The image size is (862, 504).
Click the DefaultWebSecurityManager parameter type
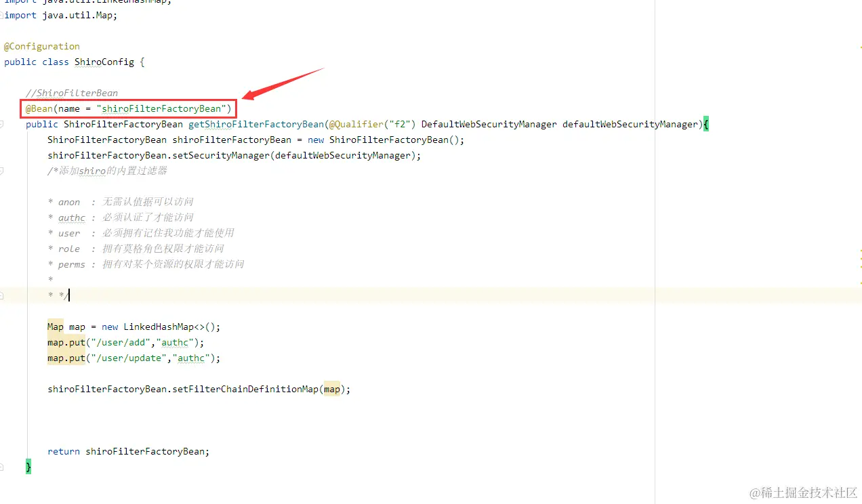point(489,124)
